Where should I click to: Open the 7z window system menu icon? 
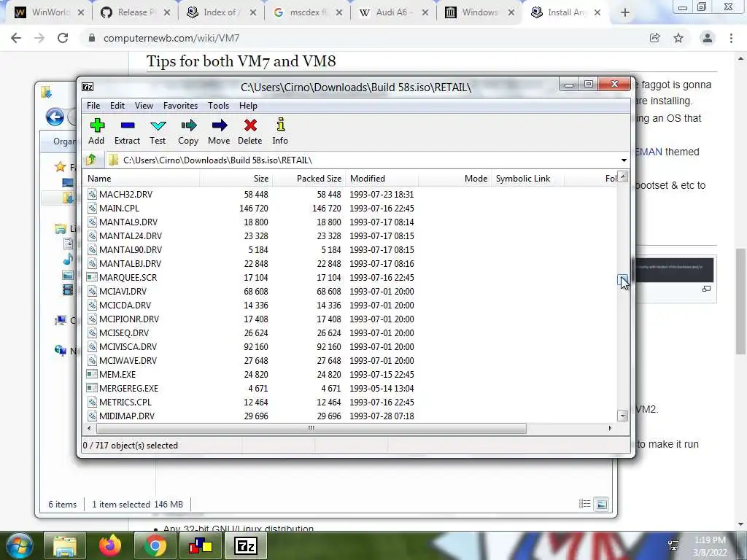88,87
